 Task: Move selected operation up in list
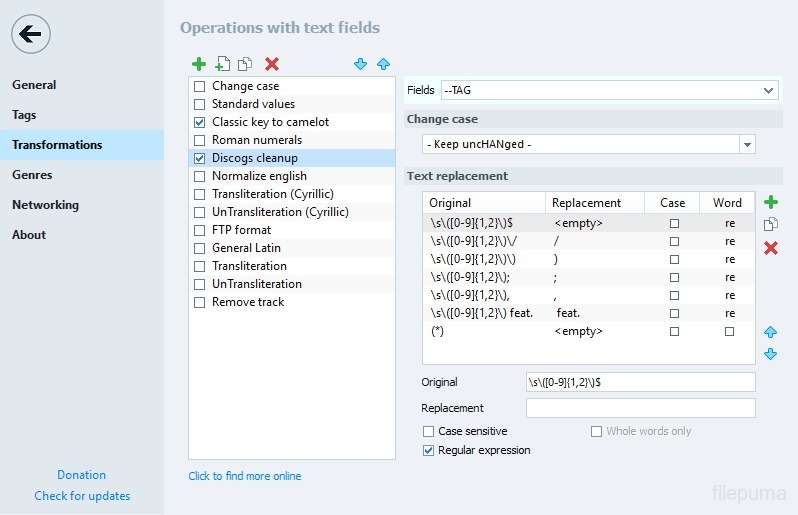point(383,64)
